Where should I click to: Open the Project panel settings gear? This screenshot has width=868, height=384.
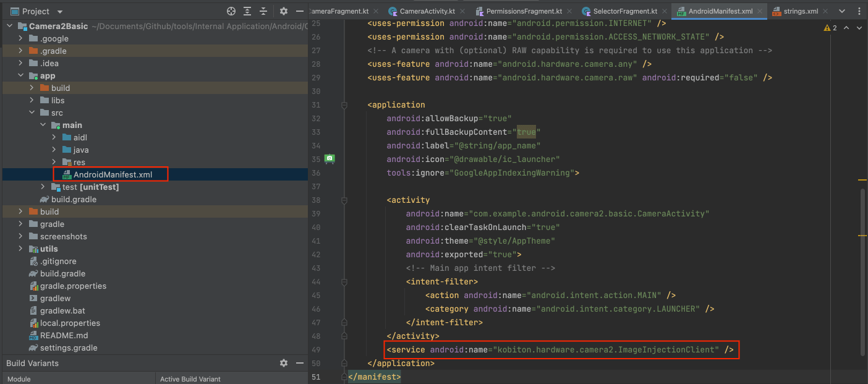(284, 11)
